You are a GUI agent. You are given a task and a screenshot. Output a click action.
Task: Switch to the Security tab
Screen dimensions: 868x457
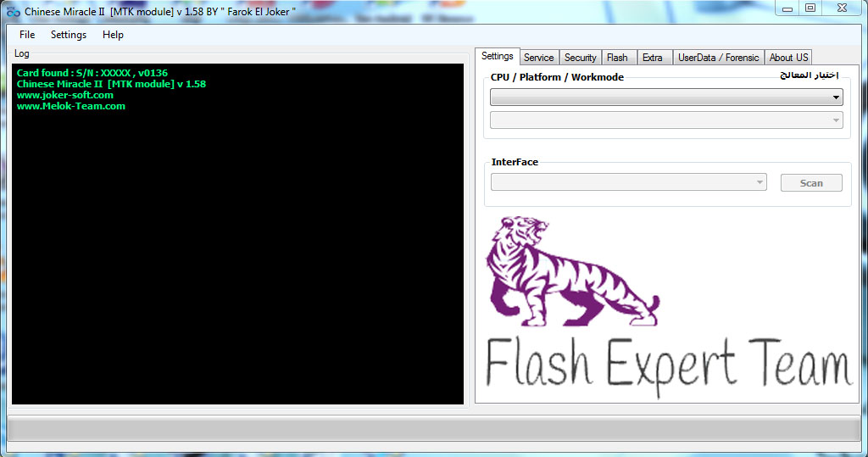click(x=580, y=58)
